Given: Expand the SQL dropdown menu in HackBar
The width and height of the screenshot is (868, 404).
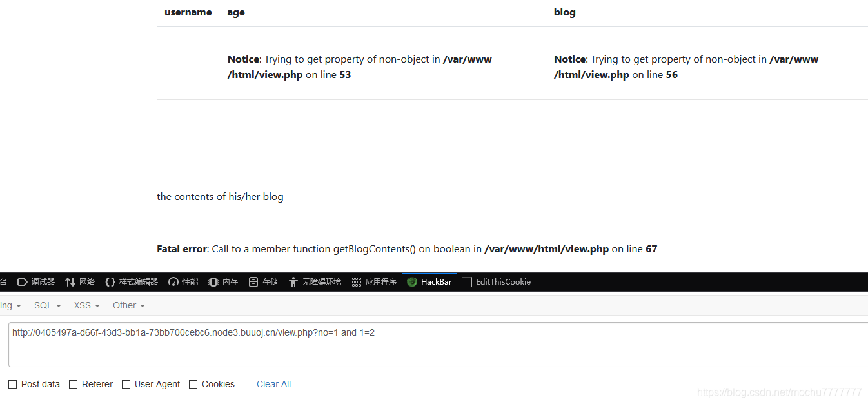Looking at the screenshot, I should [x=48, y=305].
